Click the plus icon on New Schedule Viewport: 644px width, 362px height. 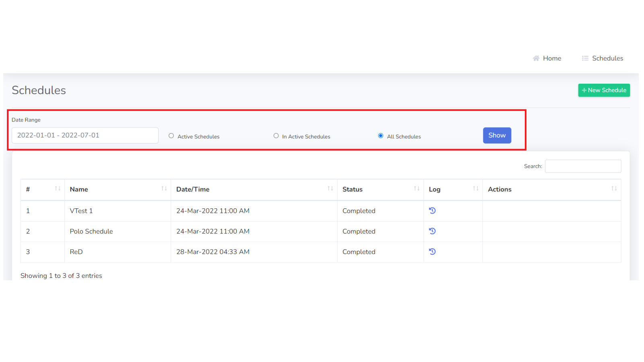tap(584, 90)
